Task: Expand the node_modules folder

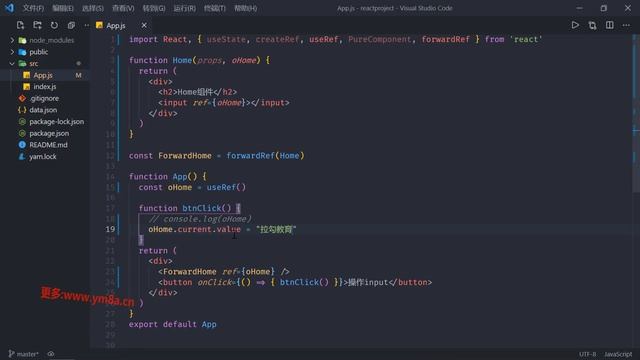Action: click(x=12, y=40)
